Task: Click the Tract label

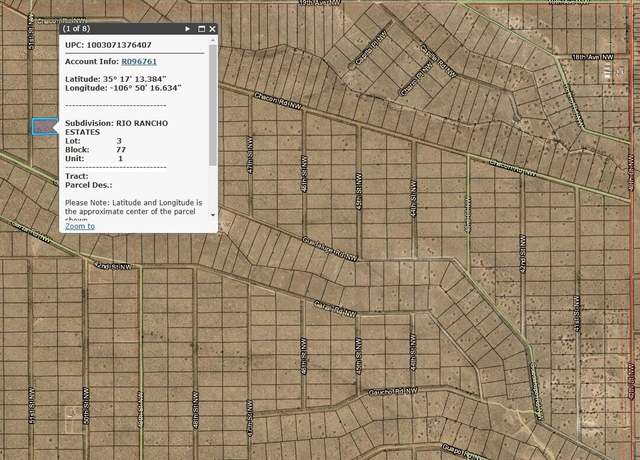Action: (x=77, y=176)
